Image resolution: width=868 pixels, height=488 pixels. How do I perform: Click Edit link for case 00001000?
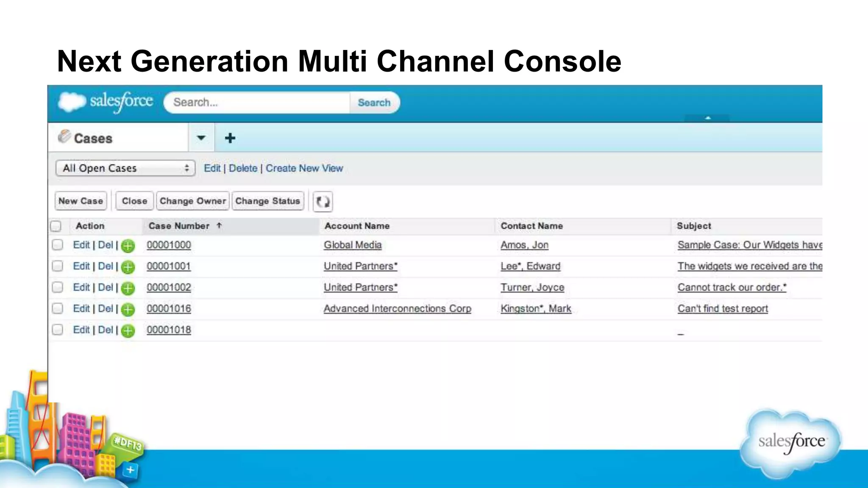tap(81, 245)
